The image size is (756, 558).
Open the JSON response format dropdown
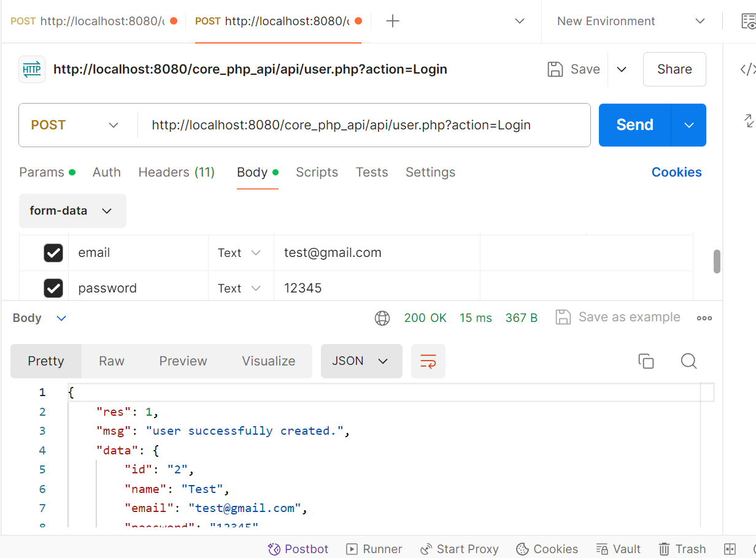[361, 361]
